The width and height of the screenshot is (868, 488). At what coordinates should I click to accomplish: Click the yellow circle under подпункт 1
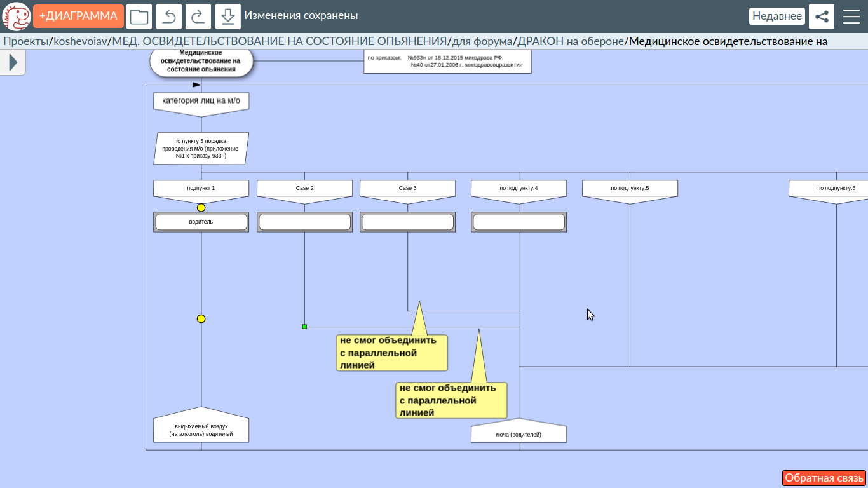click(x=201, y=208)
